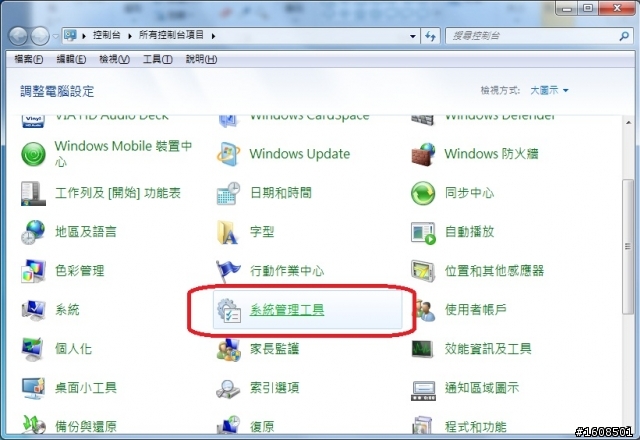Image resolution: width=640 pixels, height=440 pixels.
Task: Click the control panel icon in address bar
Action: click(x=70, y=36)
